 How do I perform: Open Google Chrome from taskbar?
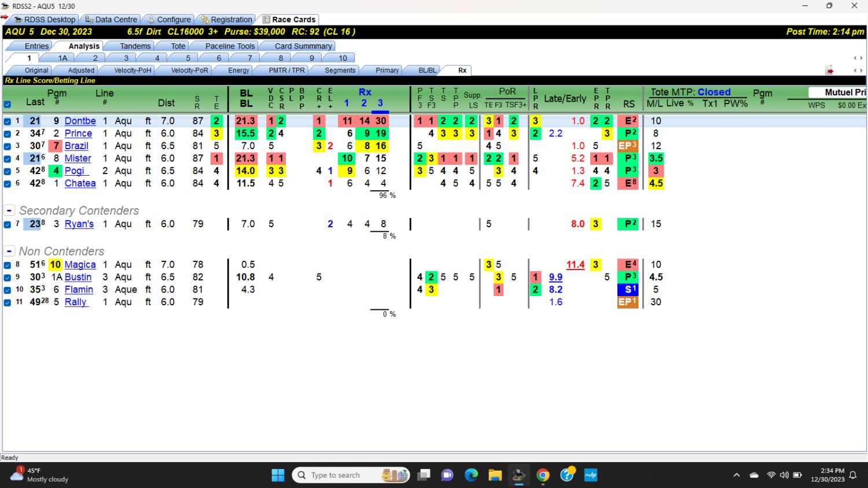click(543, 475)
